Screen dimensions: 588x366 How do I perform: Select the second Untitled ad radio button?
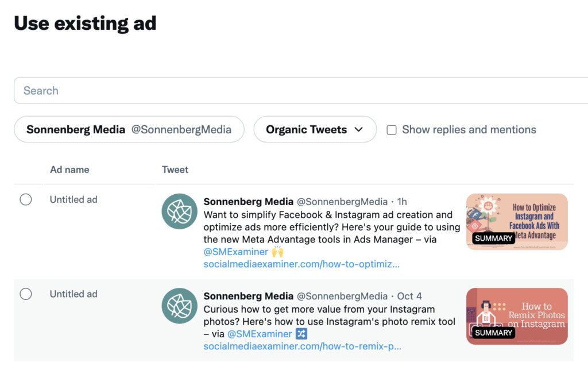pyautogui.click(x=26, y=294)
